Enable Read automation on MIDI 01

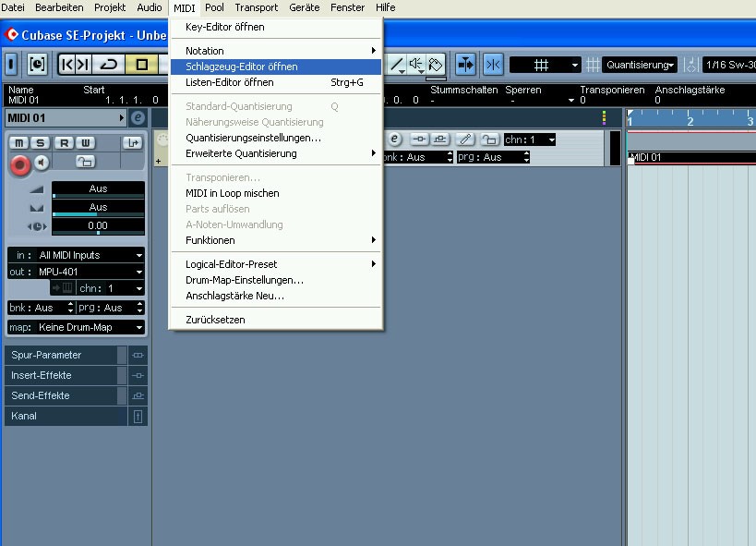[x=64, y=143]
